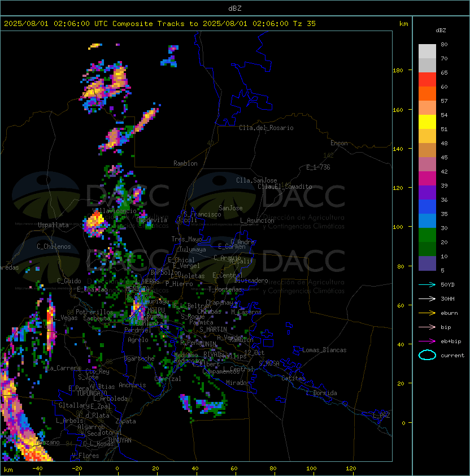Image resolution: width=470 pixels, height=476 pixels.
Task: Click the 'Rambion' map label
Action: tap(185, 163)
